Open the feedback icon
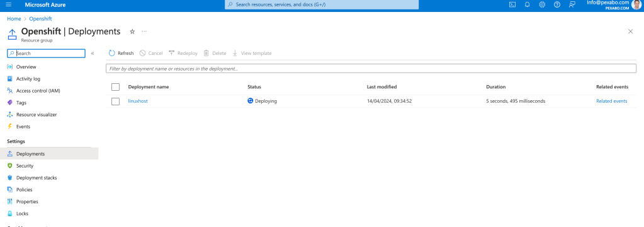The image size is (644, 227). tap(572, 5)
